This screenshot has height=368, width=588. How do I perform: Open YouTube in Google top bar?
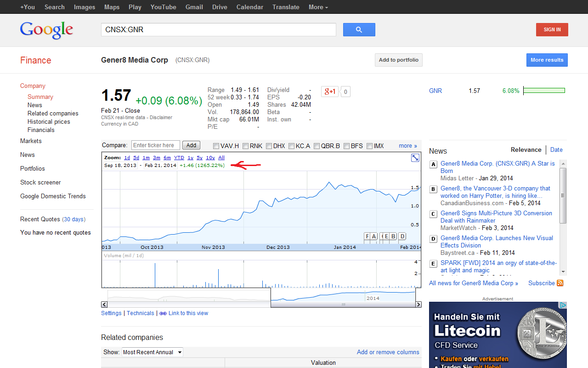164,7
